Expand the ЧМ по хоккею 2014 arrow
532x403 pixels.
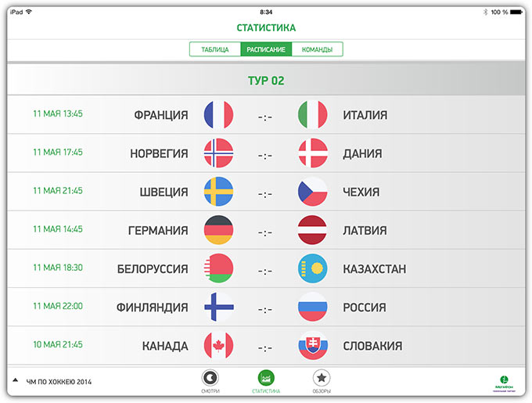[16, 380]
